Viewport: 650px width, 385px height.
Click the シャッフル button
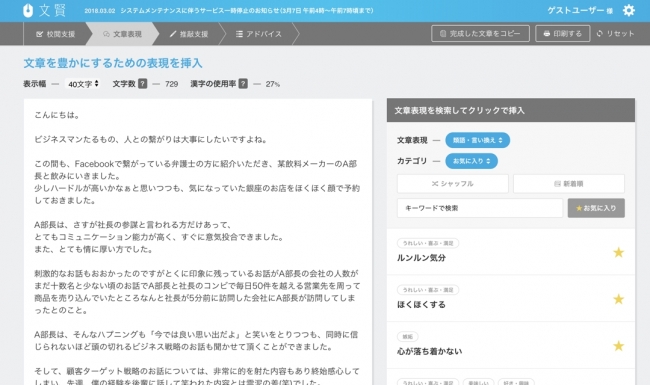click(x=453, y=184)
